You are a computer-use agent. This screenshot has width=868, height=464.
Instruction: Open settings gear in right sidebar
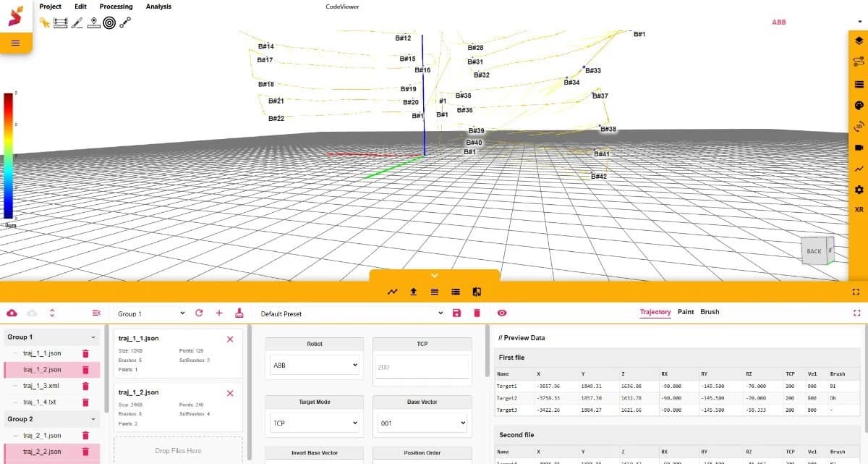[859, 189]
